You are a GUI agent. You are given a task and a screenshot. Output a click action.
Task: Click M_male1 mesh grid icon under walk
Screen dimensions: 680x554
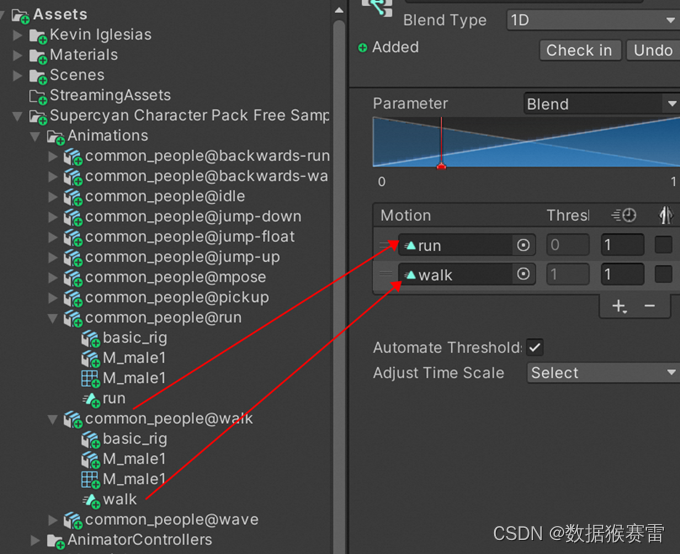pyautogui.click(x=90, y=480)
